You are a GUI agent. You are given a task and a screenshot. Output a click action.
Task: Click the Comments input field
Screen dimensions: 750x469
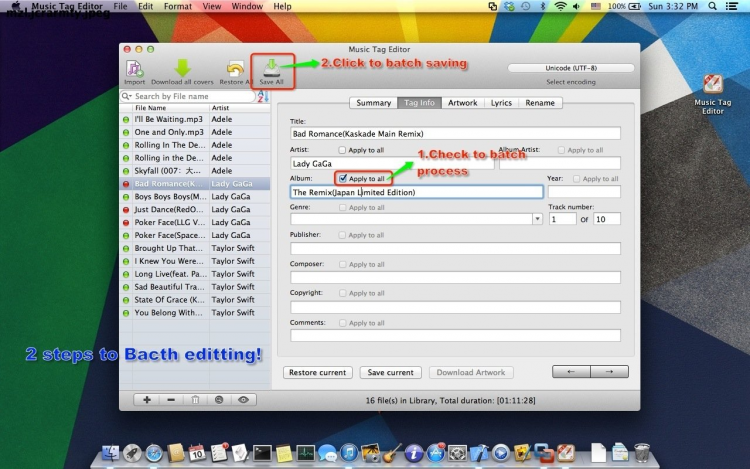click(x=455, y=336)
